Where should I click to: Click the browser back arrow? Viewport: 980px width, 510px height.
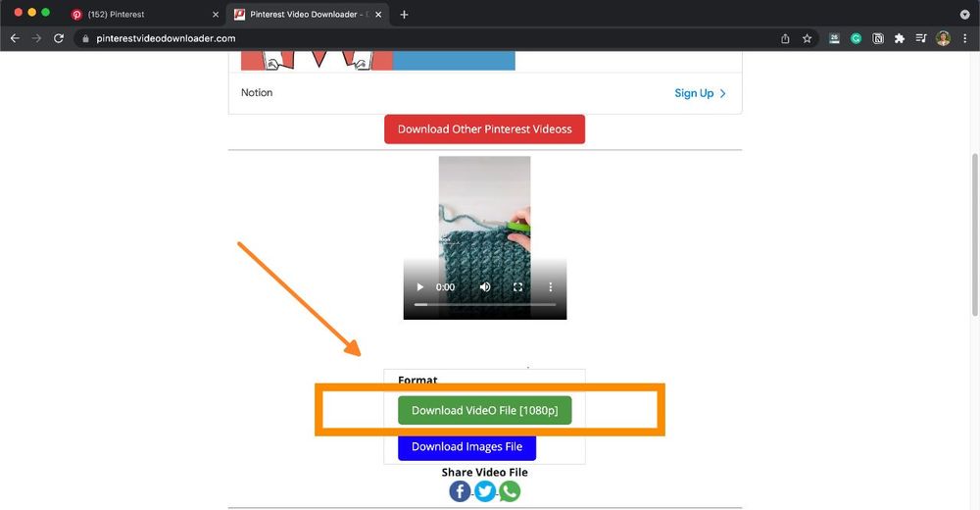pos(15,38)
